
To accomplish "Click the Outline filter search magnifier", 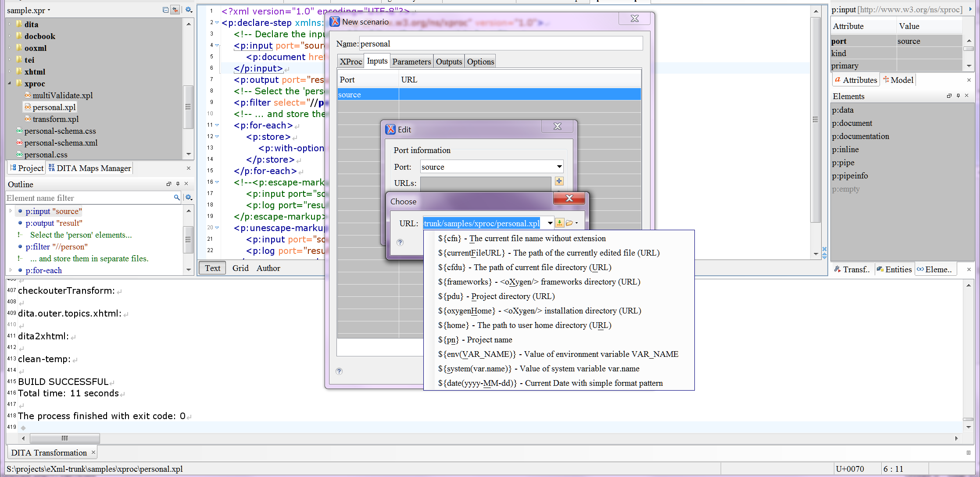I will [177, 198].
